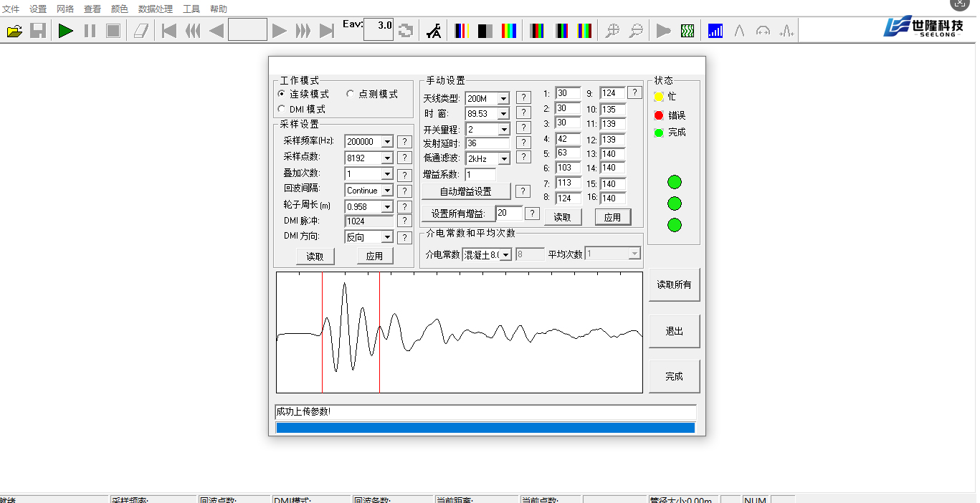Open the 文件 menu
The height and width of the screenshot is (503, 980).
[x=11, y=9]
